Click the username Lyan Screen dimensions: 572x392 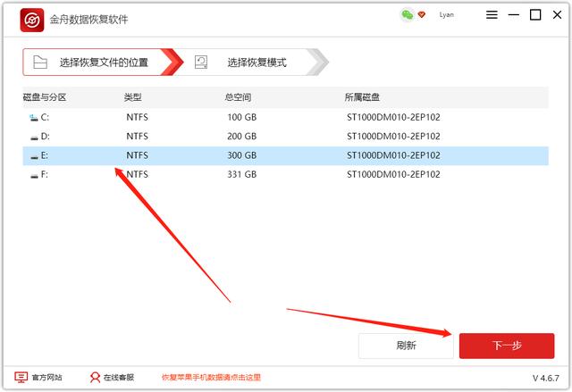point(447,15)
